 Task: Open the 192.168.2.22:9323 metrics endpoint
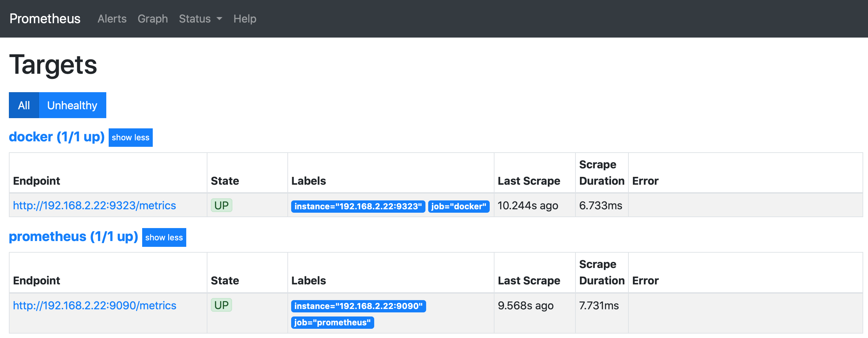(94, 206)
